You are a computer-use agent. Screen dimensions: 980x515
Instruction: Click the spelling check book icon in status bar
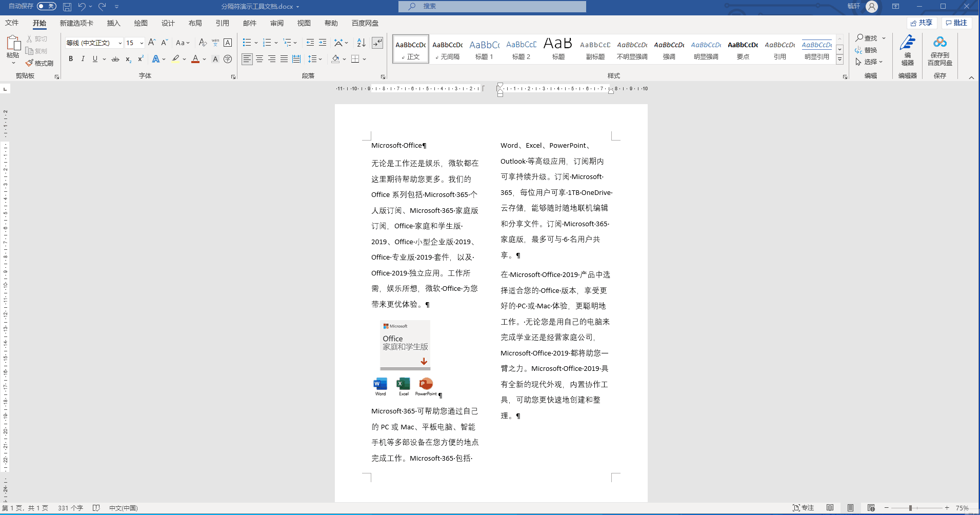tap(96, 508)
